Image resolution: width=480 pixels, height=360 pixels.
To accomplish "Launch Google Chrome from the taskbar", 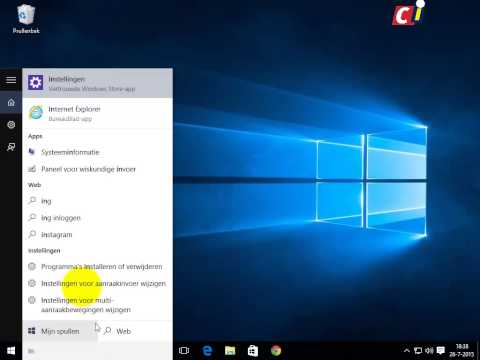I will click(x=276, y=351).
